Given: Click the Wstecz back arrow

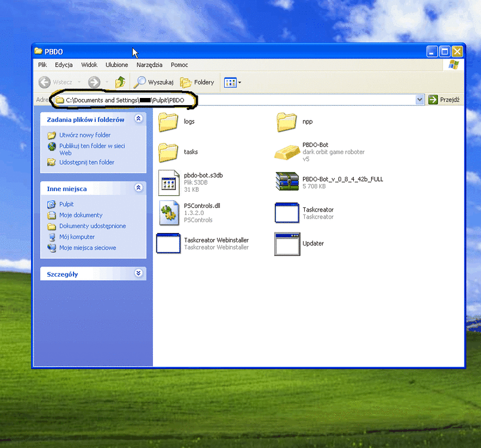Looking at the screenshot, I should point(44,82).
